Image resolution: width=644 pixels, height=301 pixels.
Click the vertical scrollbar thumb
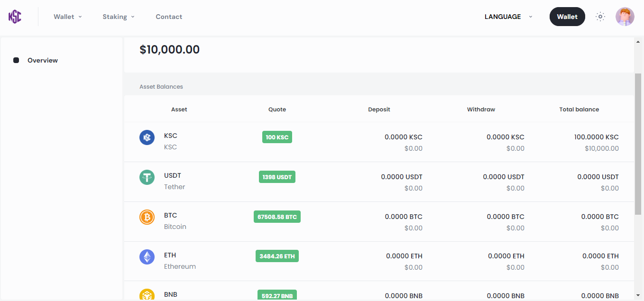click(x=638, y=143)
